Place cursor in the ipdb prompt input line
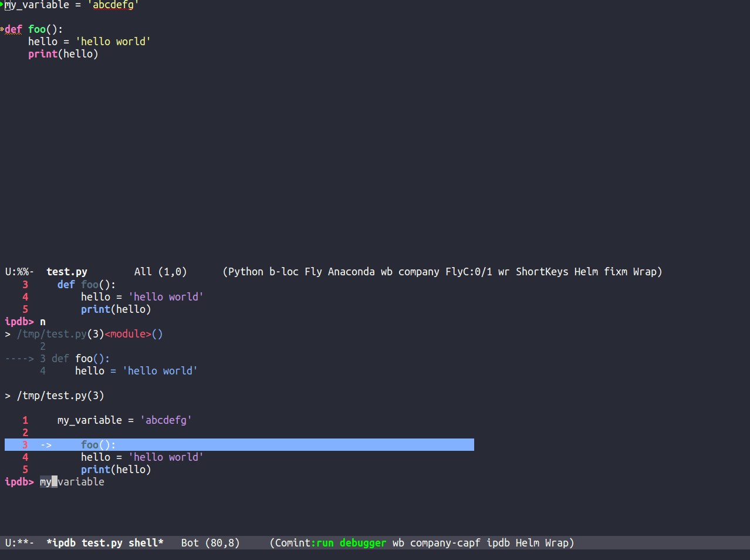 72,481
